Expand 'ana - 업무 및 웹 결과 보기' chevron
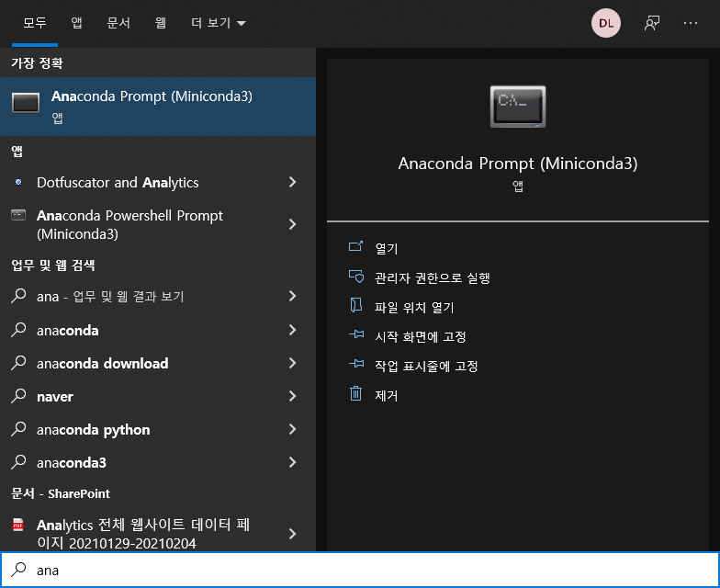 coord(292,296)
